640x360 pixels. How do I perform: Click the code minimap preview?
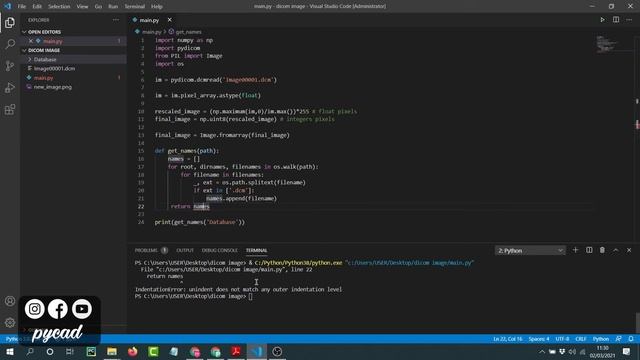607,44
